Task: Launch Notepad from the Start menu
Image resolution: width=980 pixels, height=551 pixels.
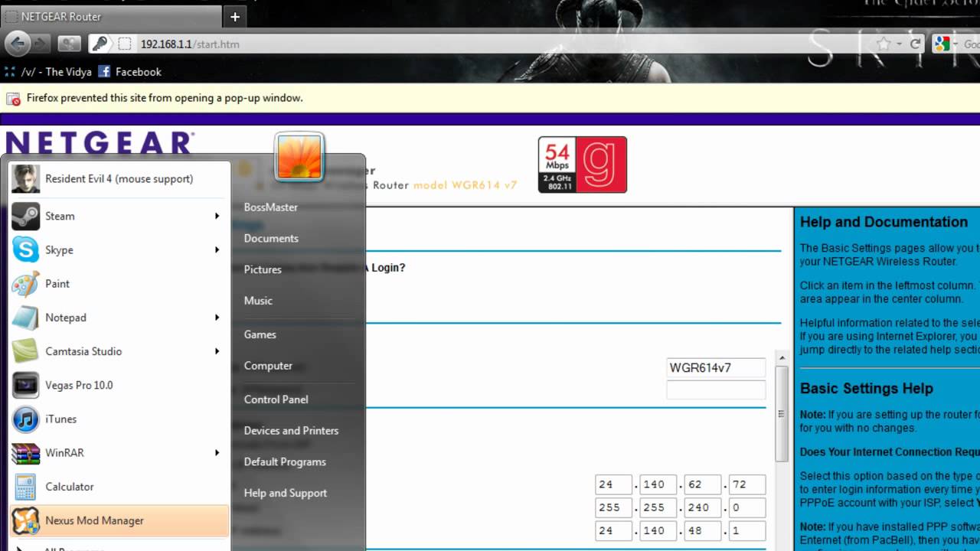Action: coord(119,318)
